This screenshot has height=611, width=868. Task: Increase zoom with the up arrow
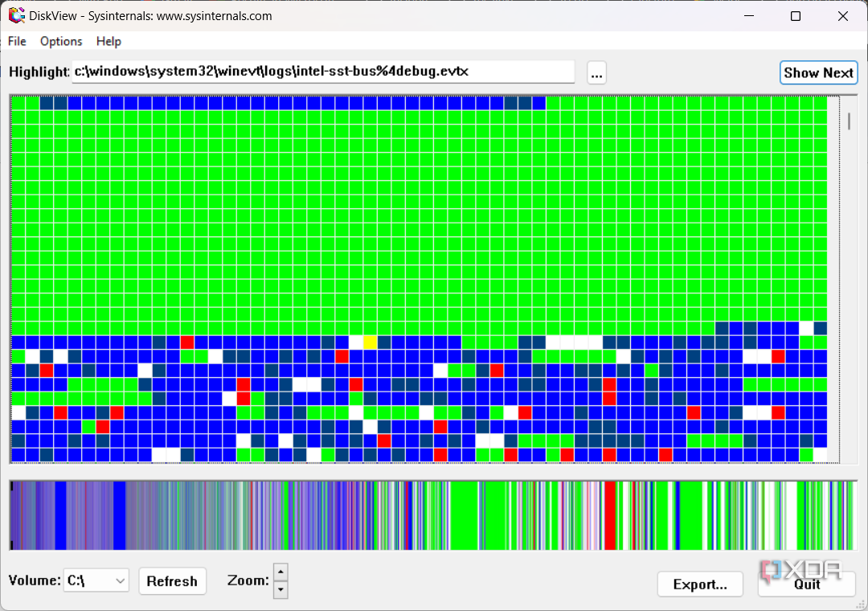tap(280, 572)
